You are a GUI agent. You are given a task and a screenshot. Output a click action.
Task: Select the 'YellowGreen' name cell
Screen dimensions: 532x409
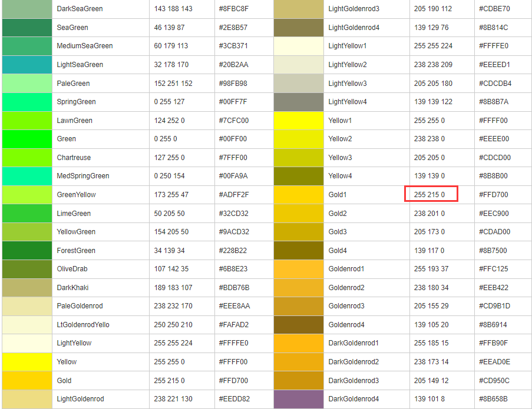click(100, 232)
